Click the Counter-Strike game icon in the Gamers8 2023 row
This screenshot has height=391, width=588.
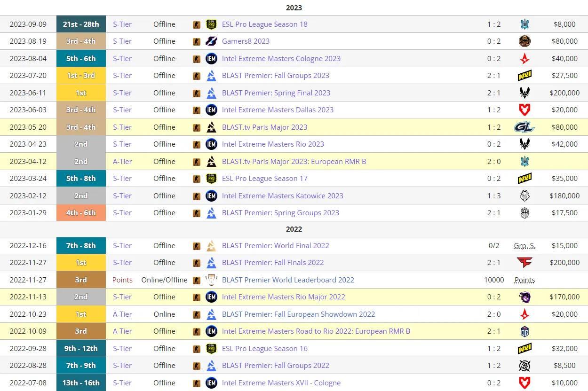[197, 41]
